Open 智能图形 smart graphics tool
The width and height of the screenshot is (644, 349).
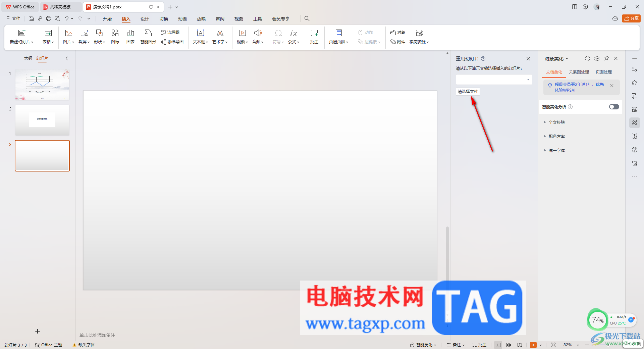pos(148,37)
